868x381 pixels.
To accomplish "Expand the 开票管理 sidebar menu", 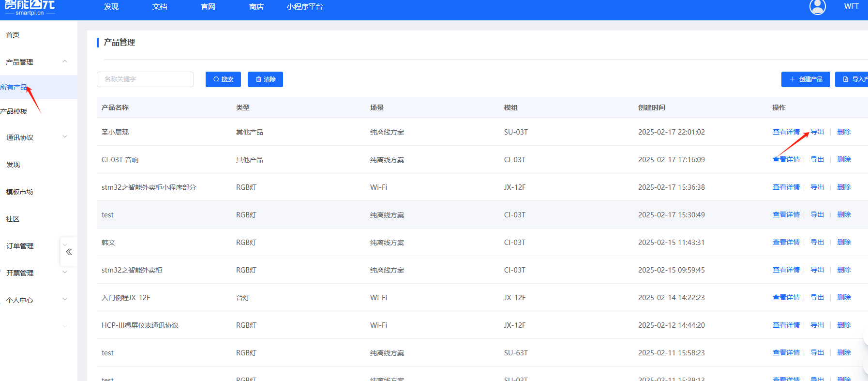I will [65, 273].
